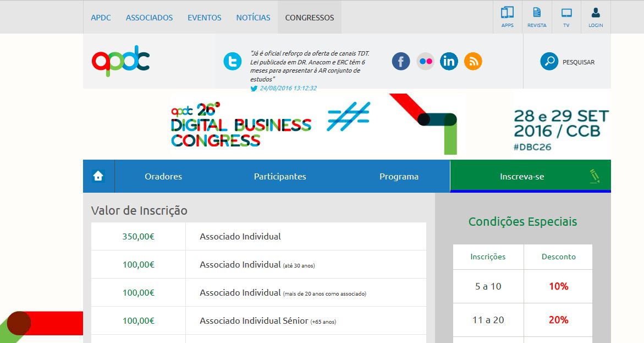
Task: Switch to the Oradores tab
Action: tap(163, 176)
